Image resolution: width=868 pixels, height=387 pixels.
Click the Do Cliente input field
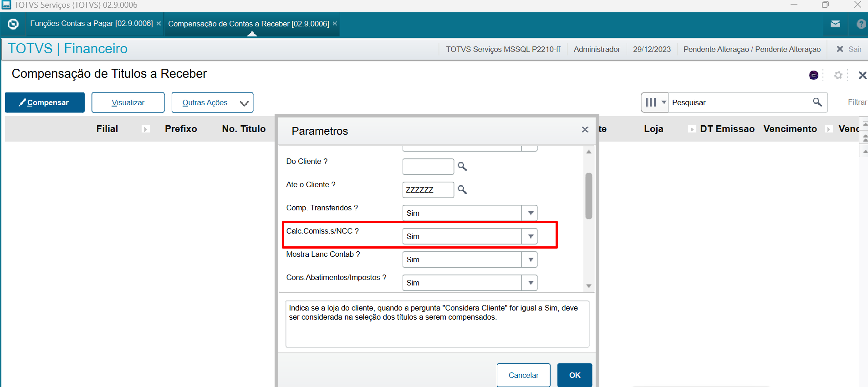pyautogui.click(x=428, y=167)
